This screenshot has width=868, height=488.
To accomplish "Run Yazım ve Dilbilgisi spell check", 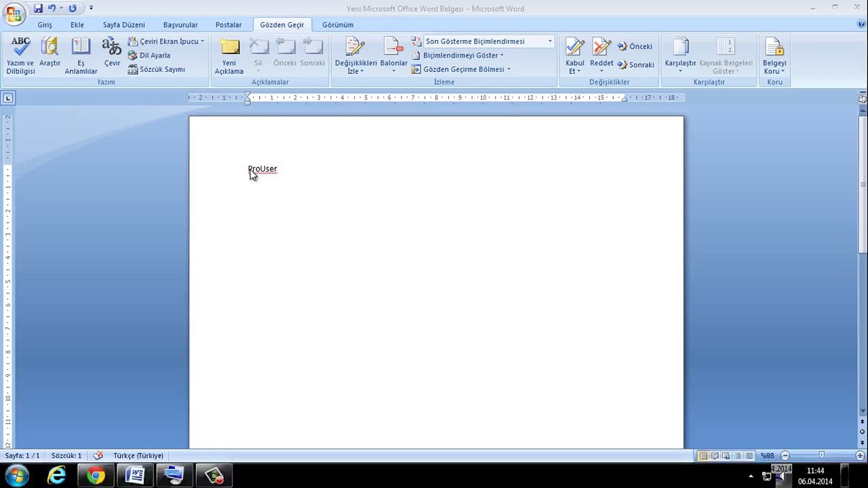I will 20,56.
